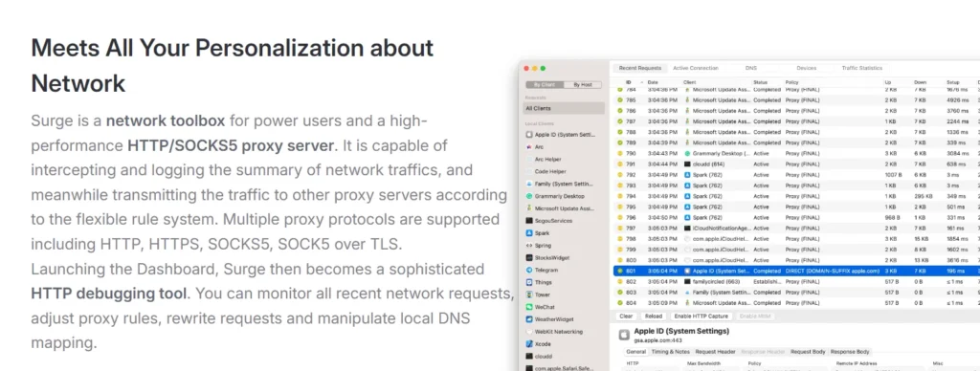The height and width of the screenshot is (371, 980).
Task: Choose Grammarly Desktop icon in client list
Action: point(529,196)
